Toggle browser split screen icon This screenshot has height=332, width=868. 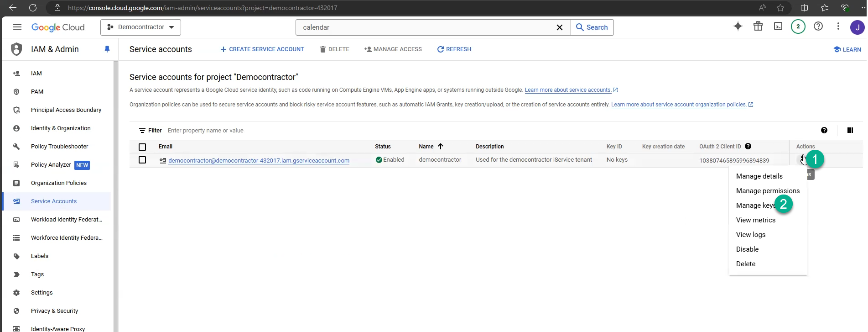click(804, 8)
